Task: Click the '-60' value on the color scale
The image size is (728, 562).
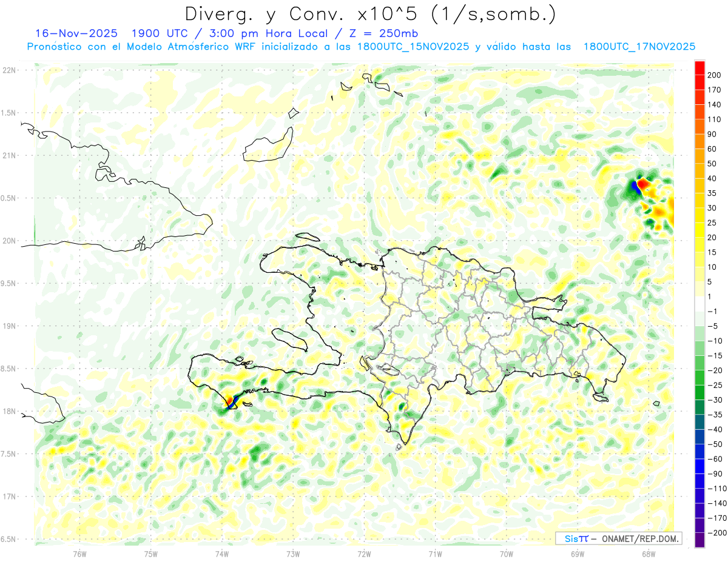Action: coord(715,459)
